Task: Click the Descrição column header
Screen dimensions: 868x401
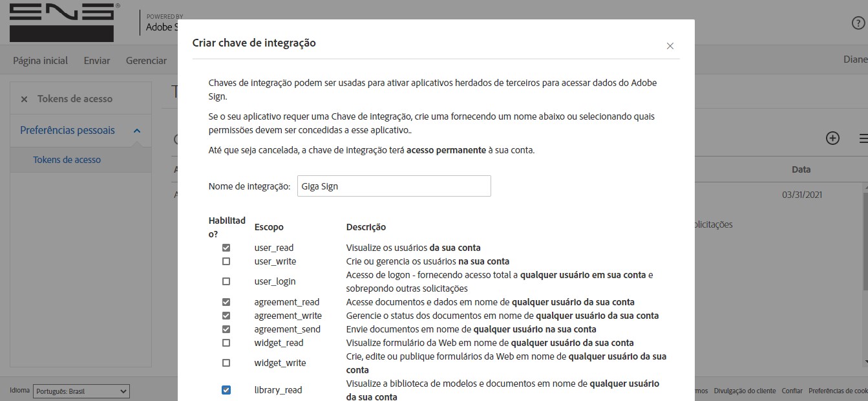Action: [366, 227]
